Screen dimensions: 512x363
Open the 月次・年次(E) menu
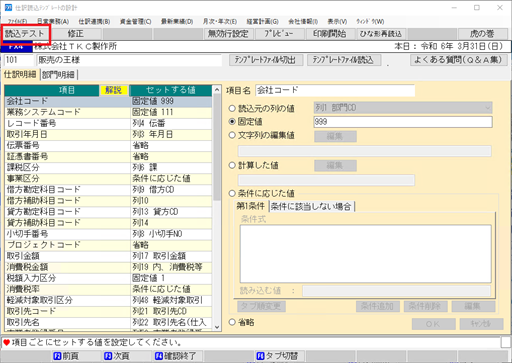click(x=220, y=22)
